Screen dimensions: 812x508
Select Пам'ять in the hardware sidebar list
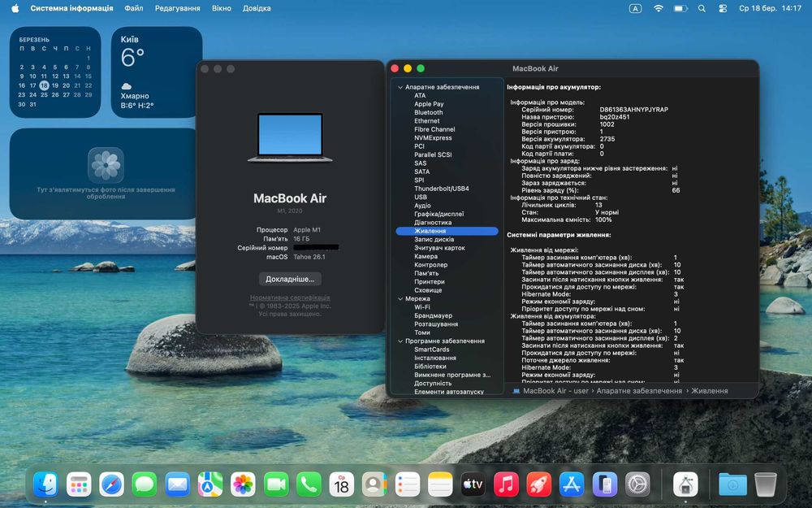426,273
